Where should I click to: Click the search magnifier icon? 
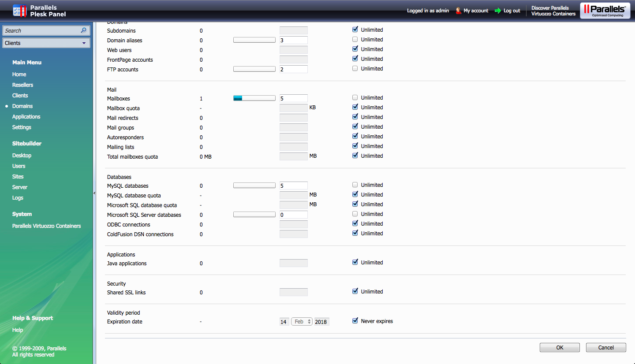click(x=83, y=30)
